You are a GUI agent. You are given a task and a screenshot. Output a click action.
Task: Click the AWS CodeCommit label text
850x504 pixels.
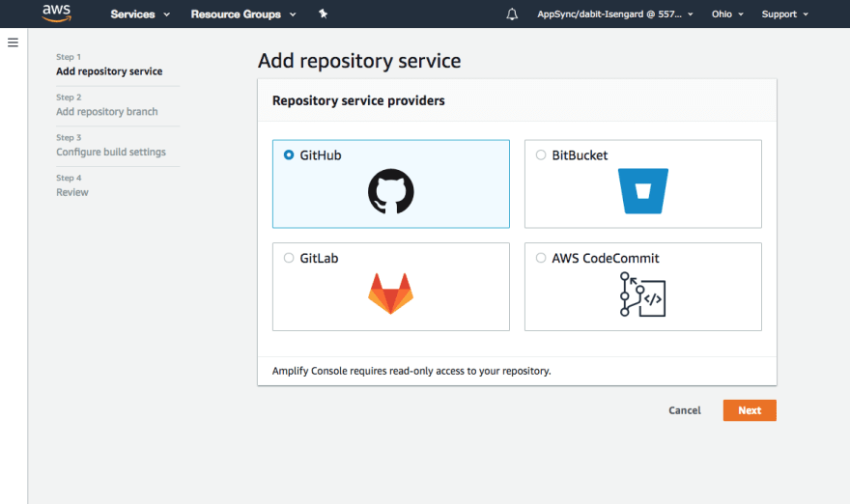[x=606, y=258]
